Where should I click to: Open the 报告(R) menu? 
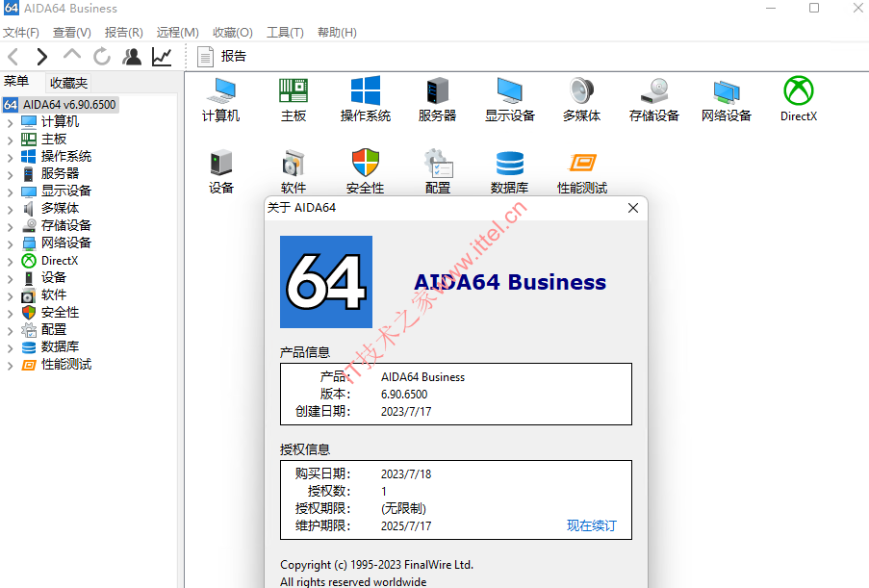[123, 33]
